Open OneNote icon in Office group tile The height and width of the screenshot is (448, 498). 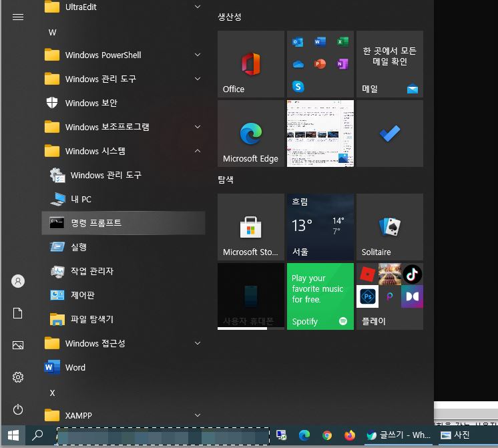342,64
